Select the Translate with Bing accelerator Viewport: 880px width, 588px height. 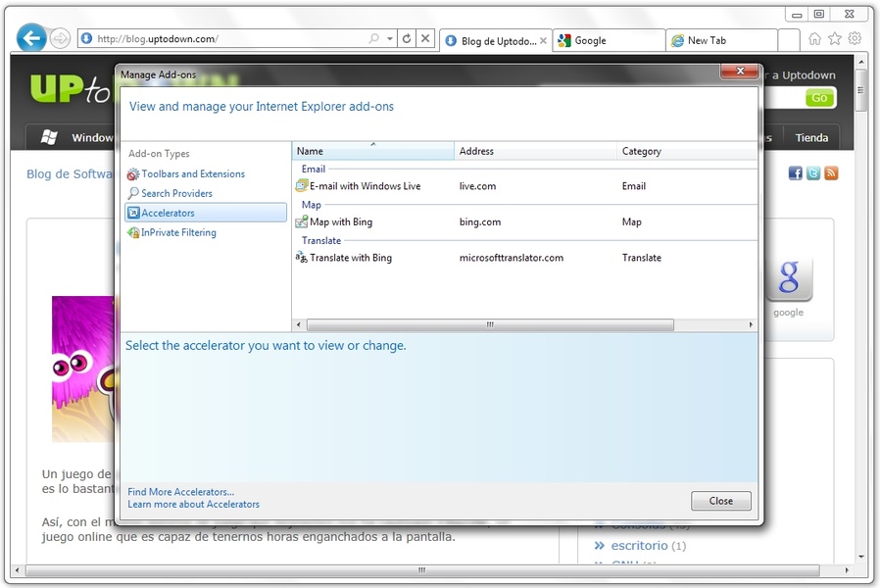click(x=350, y=258)
